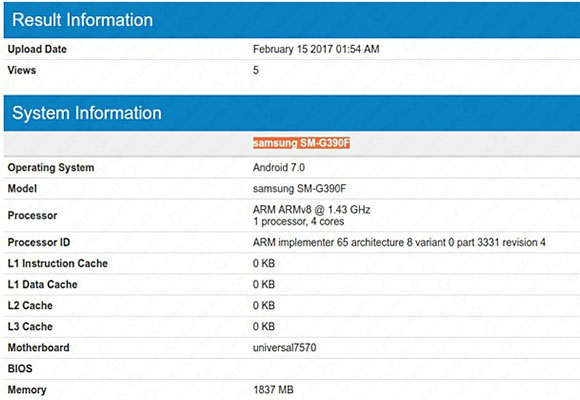Click 0 KB value for L3 Cache
The height and width of the screenshot is (400, 580).
coord(264,327)
